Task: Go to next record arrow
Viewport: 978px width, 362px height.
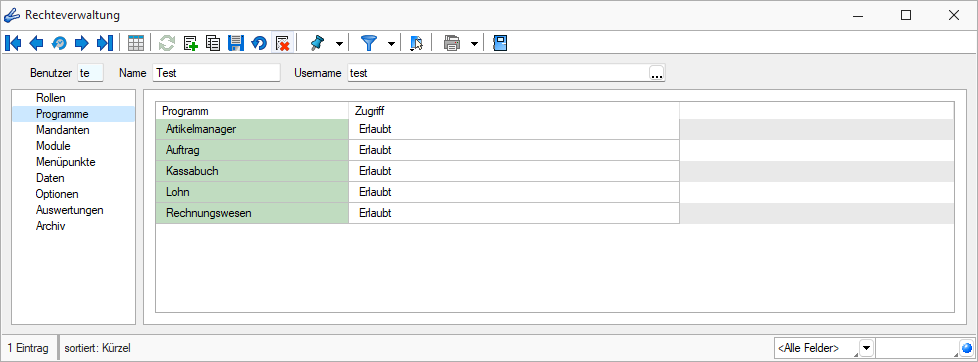Action: 82,43
